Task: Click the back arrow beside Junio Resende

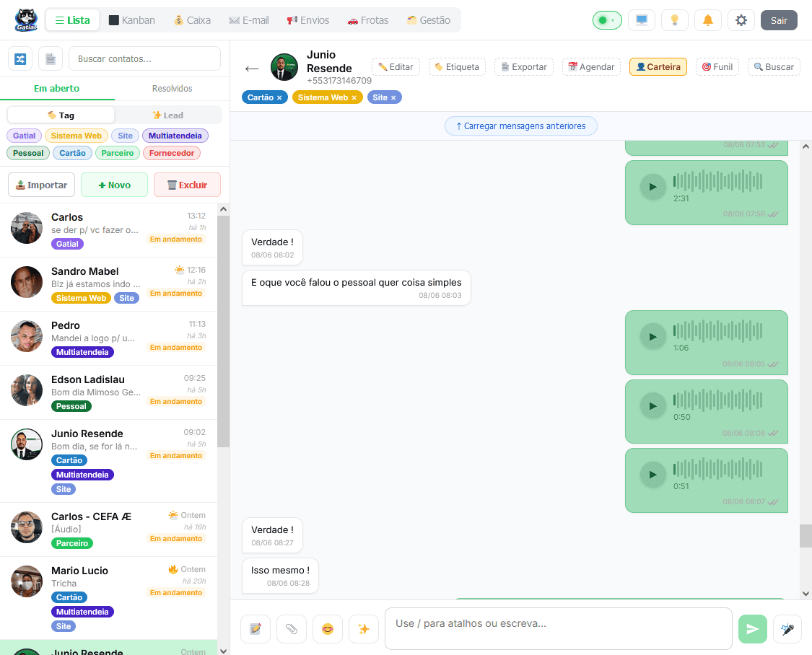Action: (x=252, y=69)
